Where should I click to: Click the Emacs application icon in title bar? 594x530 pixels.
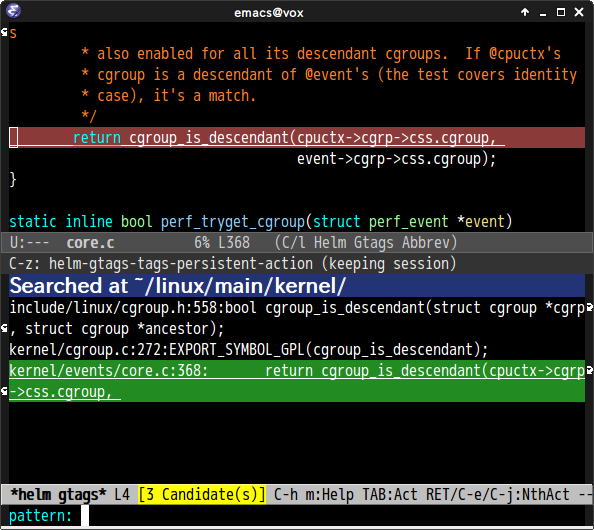13,11
